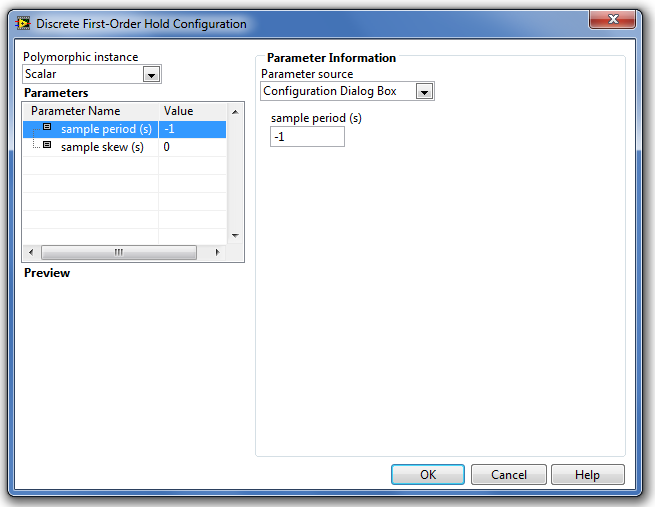
Task: Click the parameters list up scroll arrow
Action: 235,111
